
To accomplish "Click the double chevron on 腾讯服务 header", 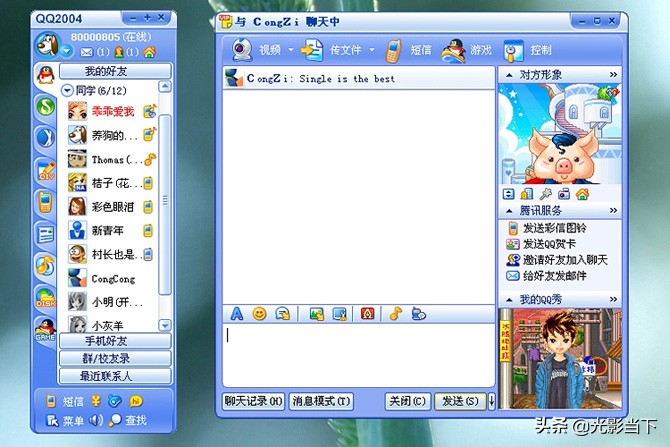I will [613, 211].
